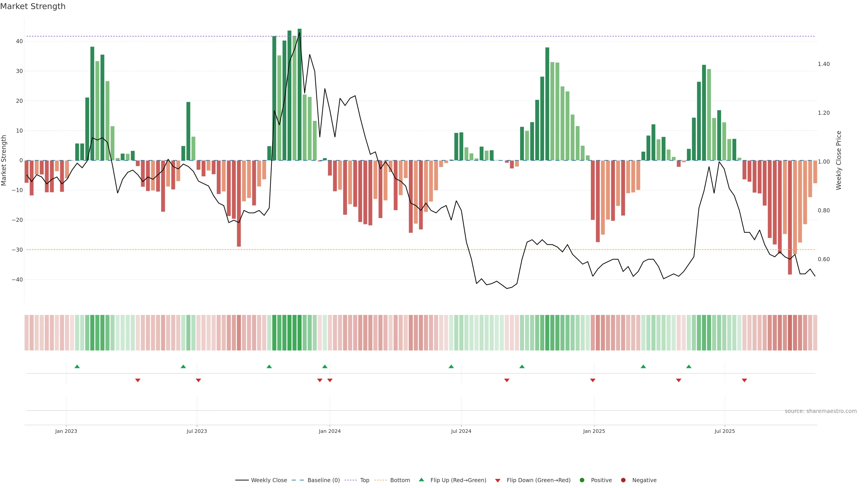This screenshot has height=488, width=868.
Task: Click the red flip-down triangle right after Jul 2023
Action: [x=198, y=380]
